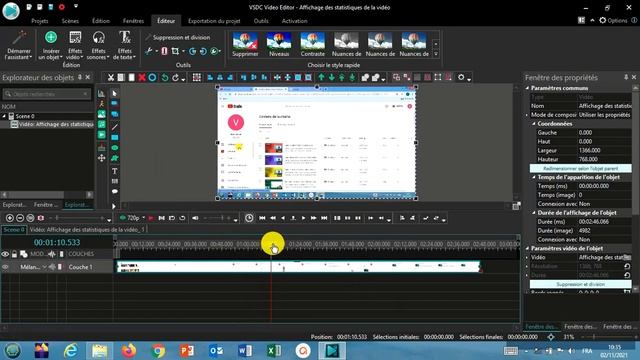Select the green ellipse shape tool
This screenshot has width=640, height=360.
[115, 147]
